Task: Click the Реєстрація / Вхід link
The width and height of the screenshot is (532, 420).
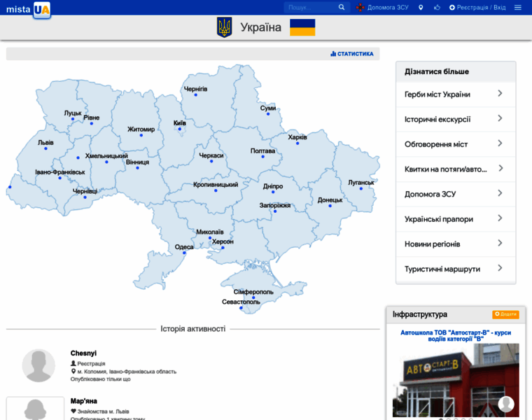Action: click(479, 8)
